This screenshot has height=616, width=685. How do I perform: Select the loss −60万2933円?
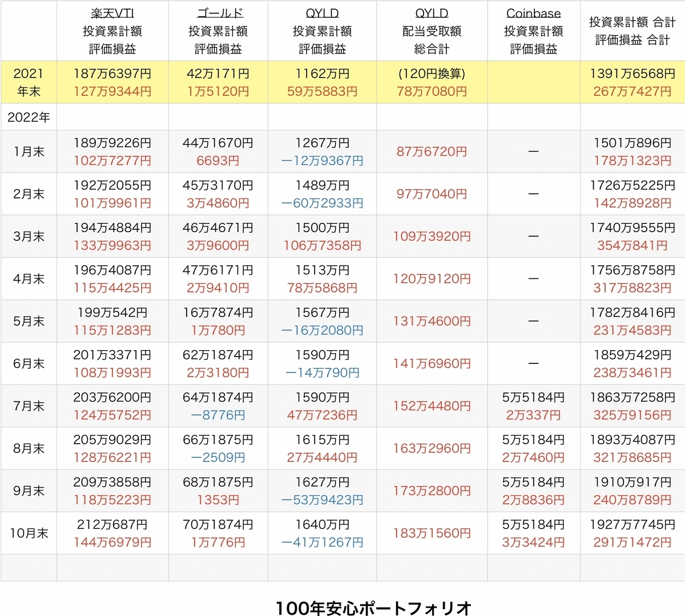[323, 203]
